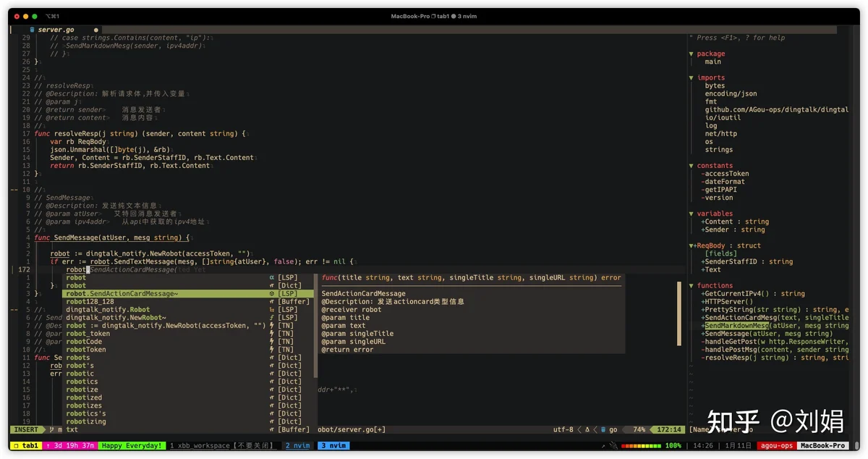Select the tab1 tmux session label
Viewport: 868px width, 459px height.
[x=26, y=446]
